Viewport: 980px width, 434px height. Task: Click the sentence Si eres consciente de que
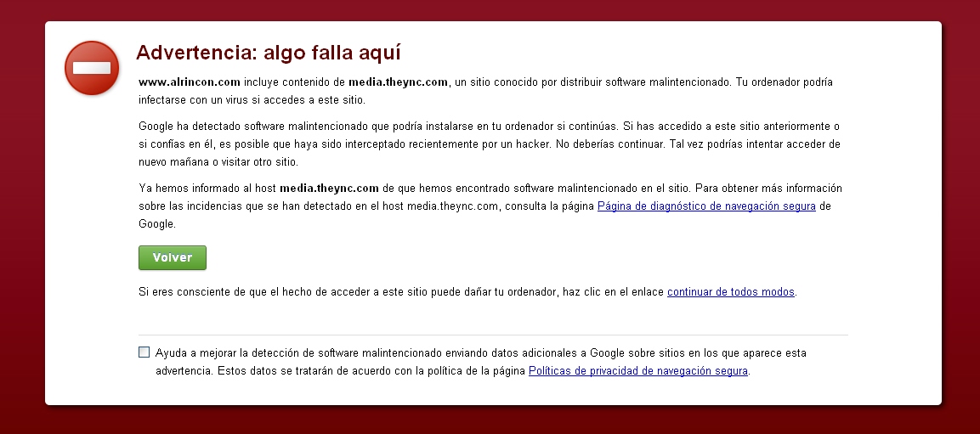click(x=467, y=291)
